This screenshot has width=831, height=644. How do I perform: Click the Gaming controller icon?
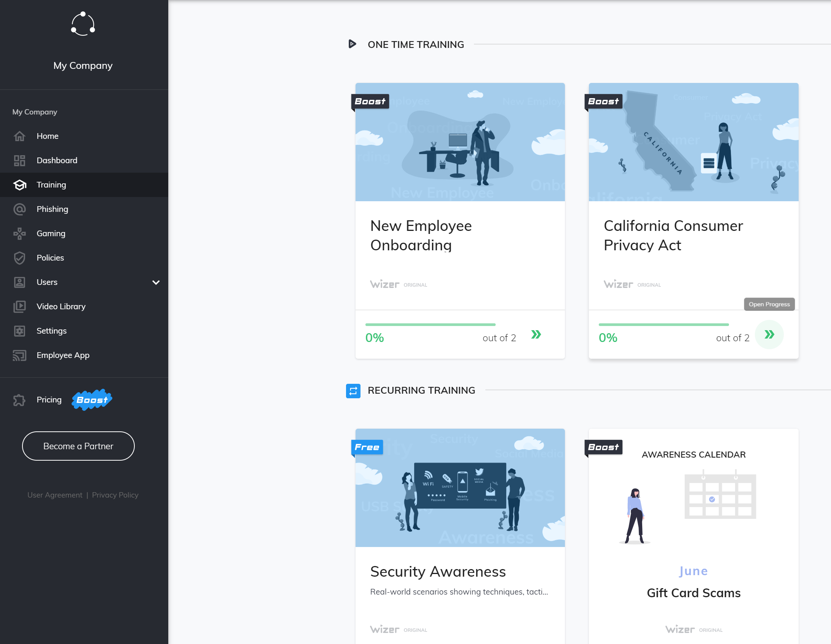click(x=19, y=234)
